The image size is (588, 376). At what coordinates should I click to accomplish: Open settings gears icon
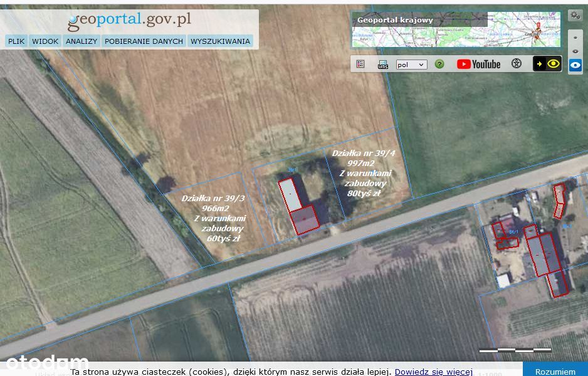pos(575,16)
